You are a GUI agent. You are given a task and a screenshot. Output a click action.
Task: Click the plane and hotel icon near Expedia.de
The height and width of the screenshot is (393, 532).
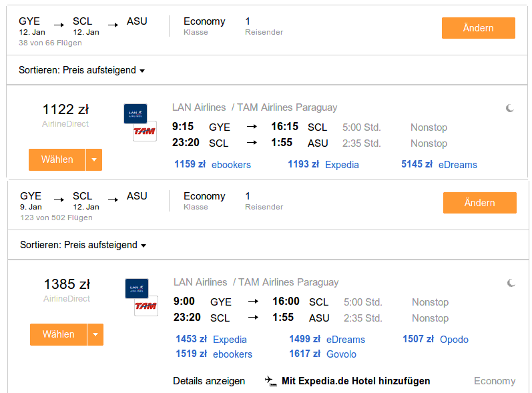(x=271, y=381)
